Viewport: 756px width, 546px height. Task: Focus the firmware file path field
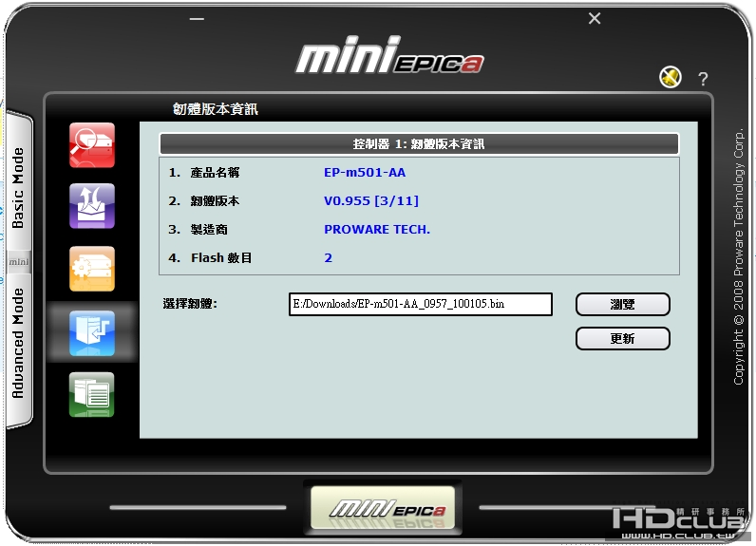click(x=421, y=304)
